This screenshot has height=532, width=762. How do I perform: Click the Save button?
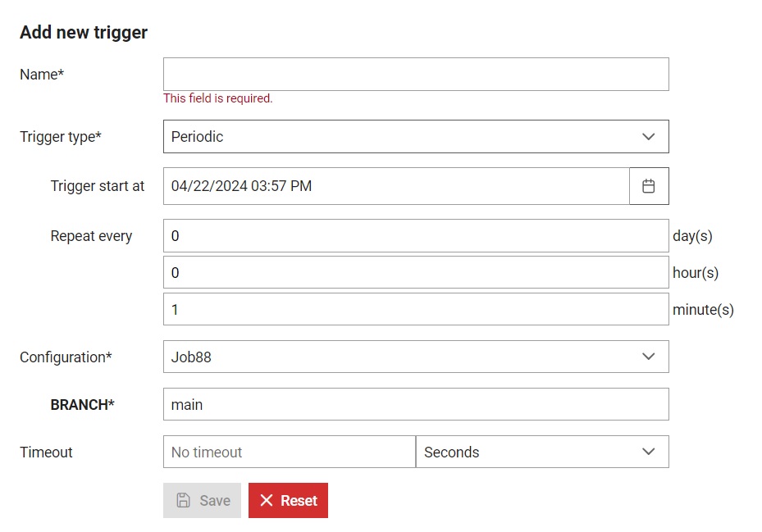pos(202,500)
